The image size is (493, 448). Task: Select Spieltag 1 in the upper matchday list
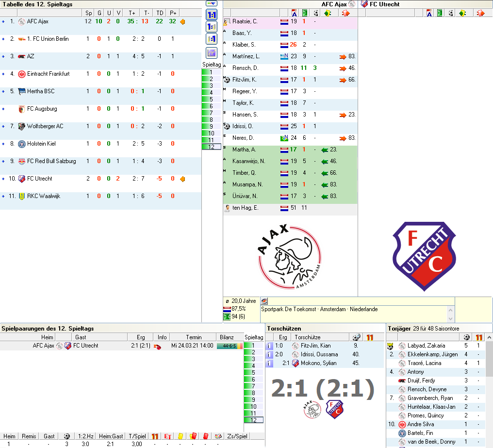pos(211,72)
